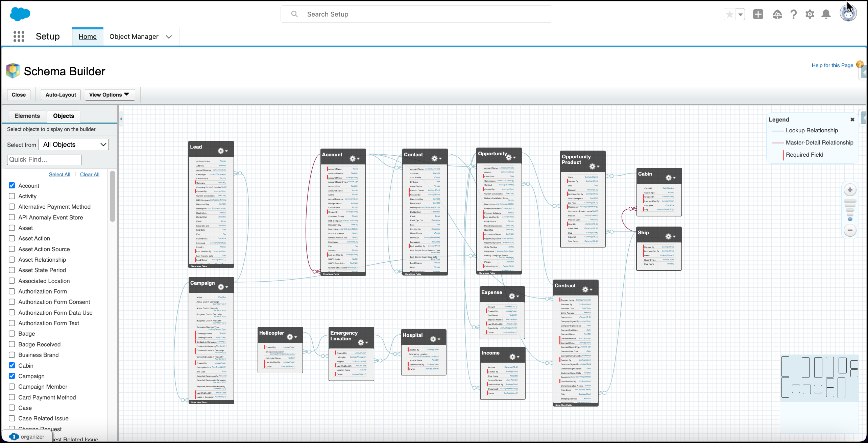Image resolution: width=868 pixels, height=443 pixels.
Task: Click the Auto-Layout button
Action: point(61,95)
